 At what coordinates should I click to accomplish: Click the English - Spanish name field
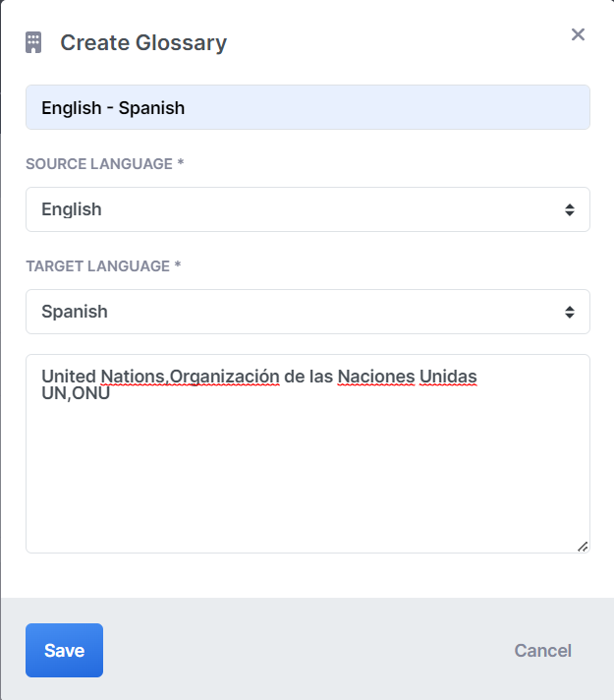[307, 107]
